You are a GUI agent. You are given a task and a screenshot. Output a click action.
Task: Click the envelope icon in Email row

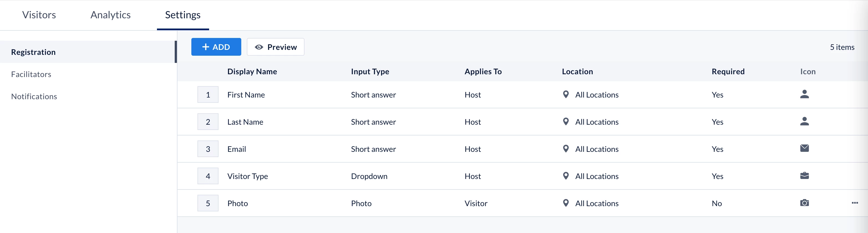804,148
